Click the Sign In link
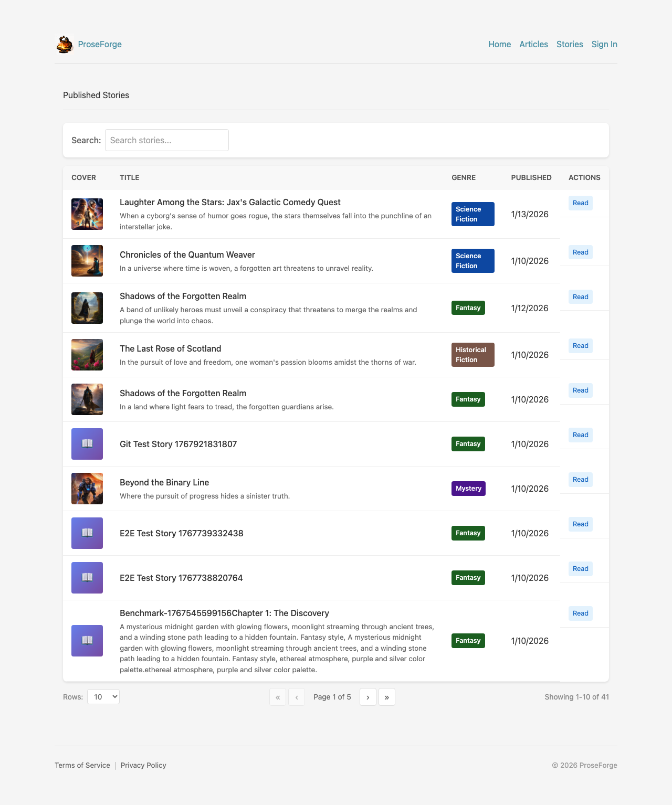Image resolution: width=672 pixels, height=805 pixels. tap(604, 45)
